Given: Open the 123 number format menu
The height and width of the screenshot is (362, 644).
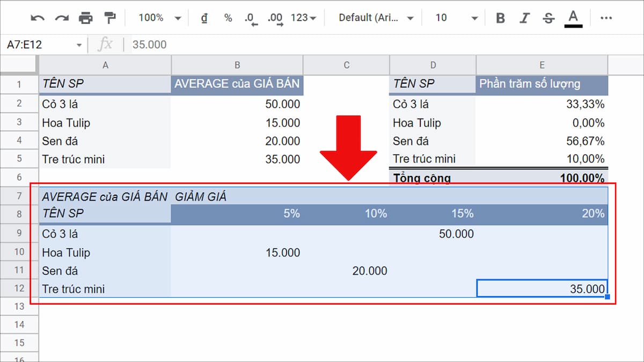Looking at the screenshot, I should (x=304, y=18).
